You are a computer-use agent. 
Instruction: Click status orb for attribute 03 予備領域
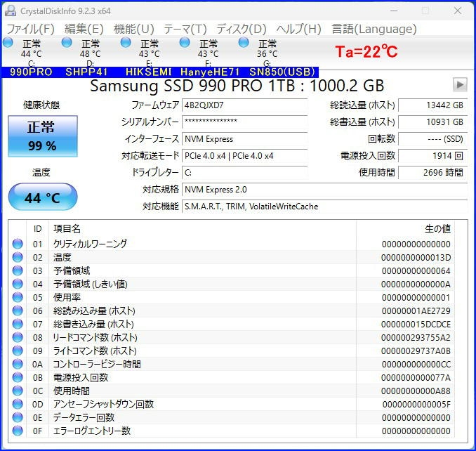18,270
